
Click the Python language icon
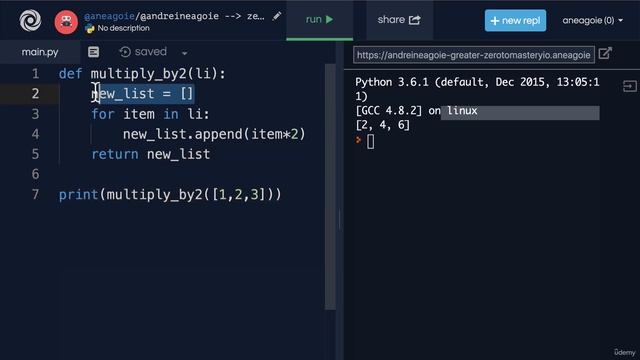[x=89, y=28]
